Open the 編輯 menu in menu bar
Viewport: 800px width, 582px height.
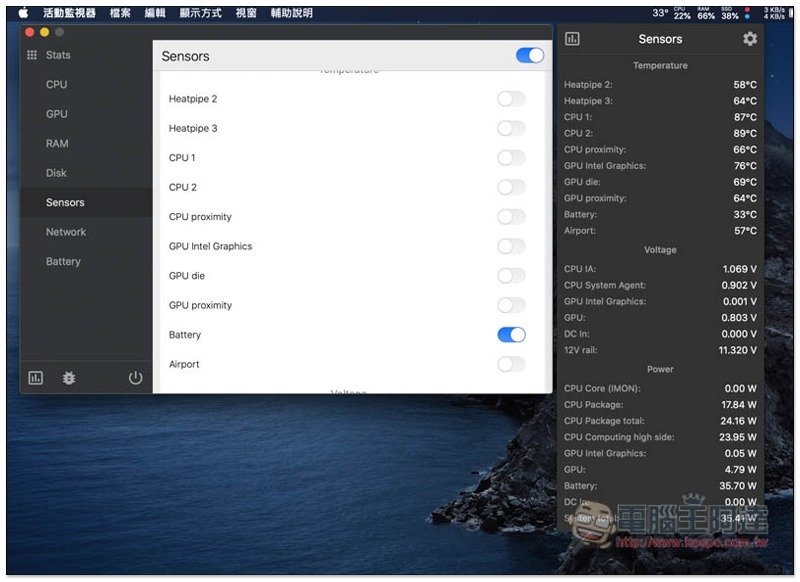click(155, 13)
